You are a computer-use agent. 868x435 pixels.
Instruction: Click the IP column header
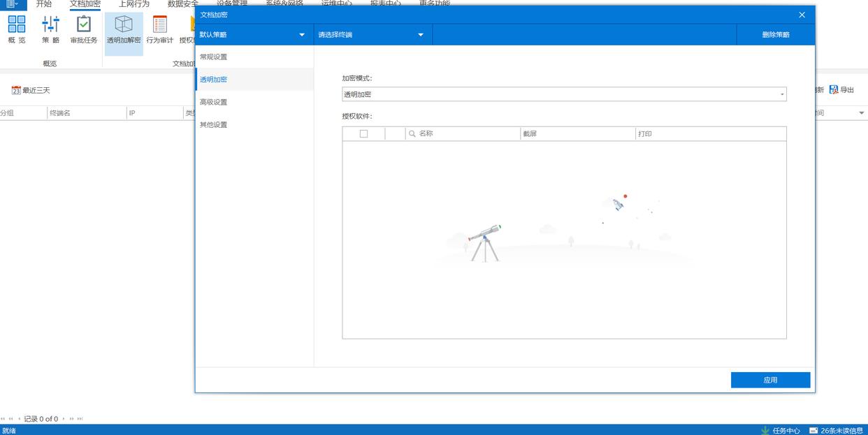154,112
